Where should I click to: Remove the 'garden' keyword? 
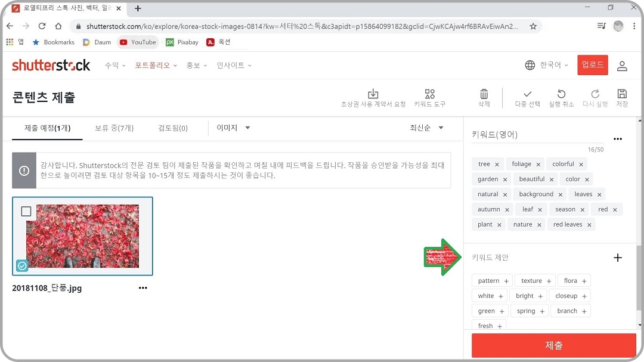(x=505, y=180)
